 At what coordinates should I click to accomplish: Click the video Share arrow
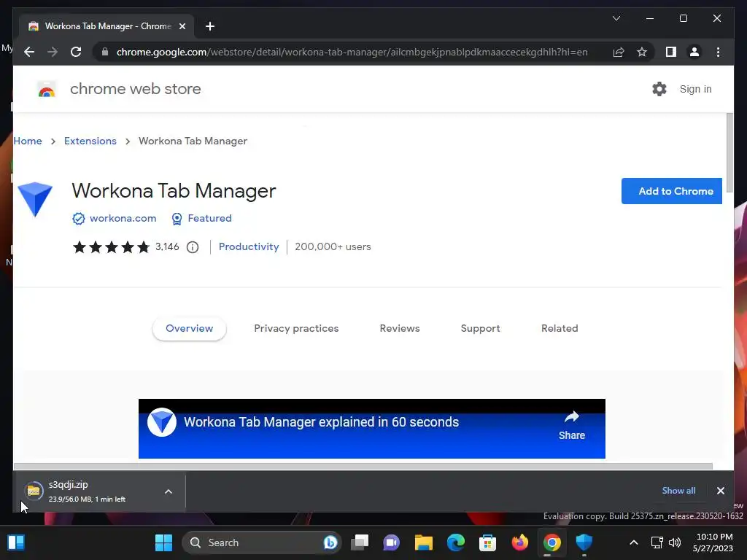[x=572, y=425]
